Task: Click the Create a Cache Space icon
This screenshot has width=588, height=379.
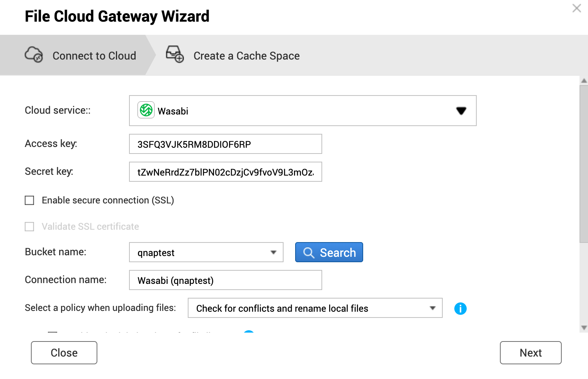Action: (x=175, y=54)
